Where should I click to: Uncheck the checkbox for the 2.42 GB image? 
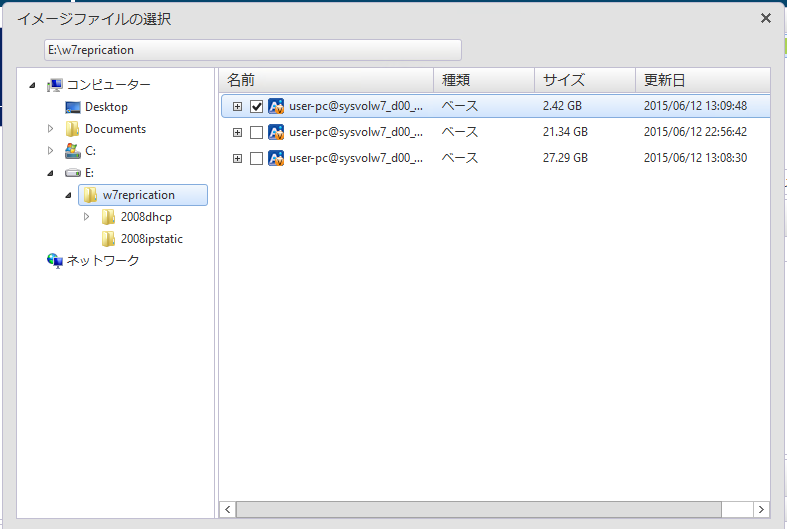(256, 106)
